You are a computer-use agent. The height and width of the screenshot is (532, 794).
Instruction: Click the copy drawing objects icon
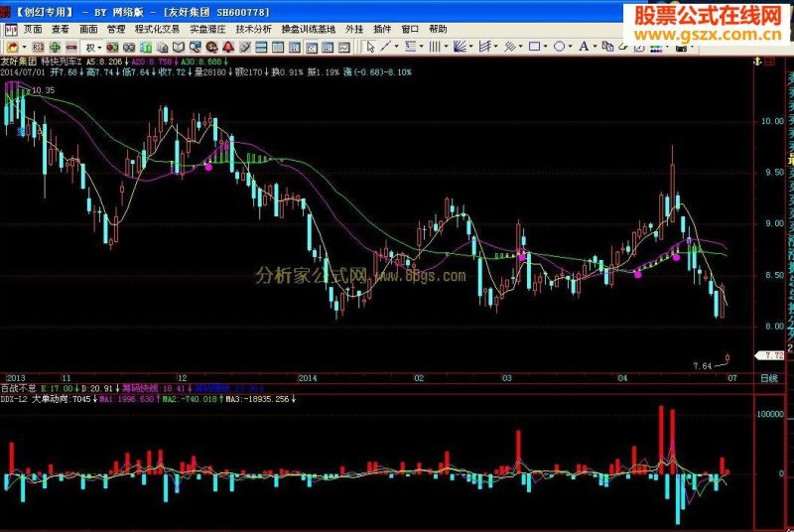click(607, 47)
